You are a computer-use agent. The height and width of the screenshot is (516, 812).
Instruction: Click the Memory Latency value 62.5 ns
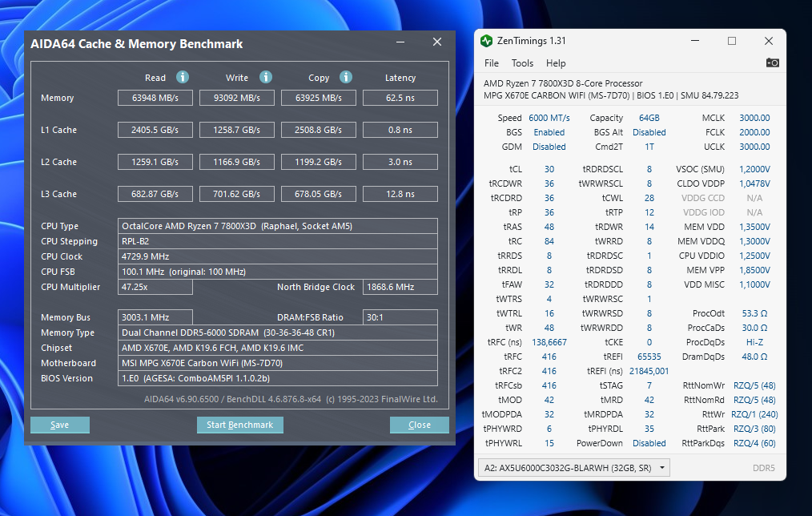(x=400, y=98)
